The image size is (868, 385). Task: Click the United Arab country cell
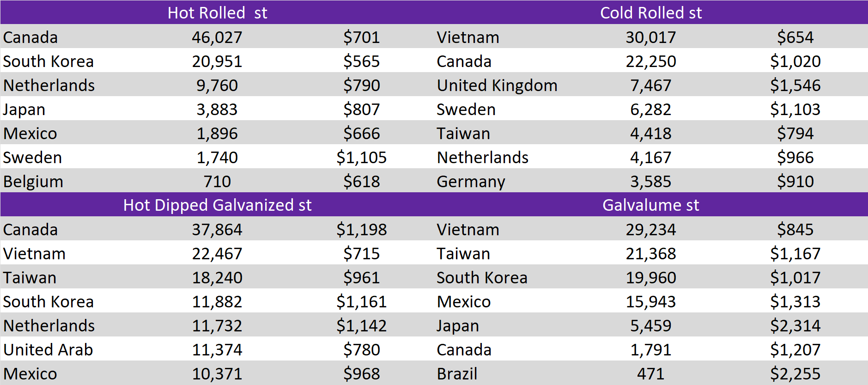48,350
